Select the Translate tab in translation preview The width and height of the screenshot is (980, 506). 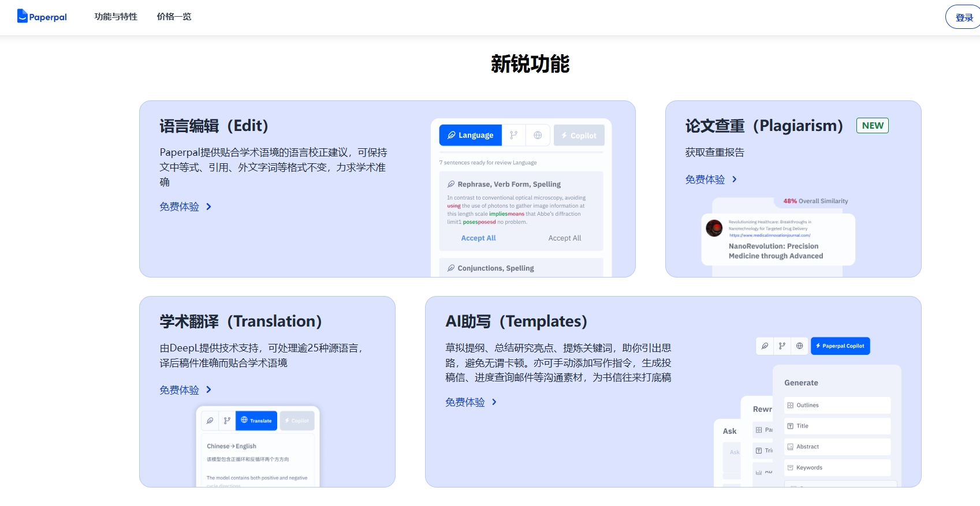256,421
